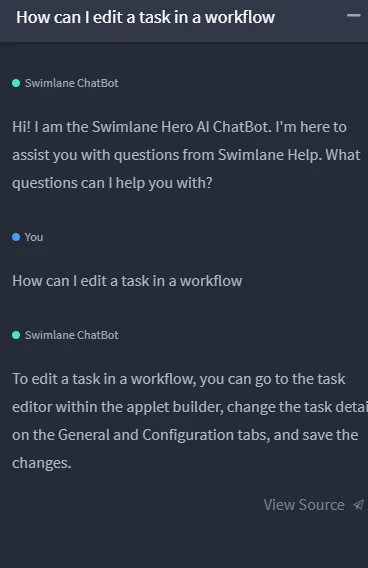
Task: Click the line questions can I help you with?
Action: pyautogui.click(x=112, y=183)
